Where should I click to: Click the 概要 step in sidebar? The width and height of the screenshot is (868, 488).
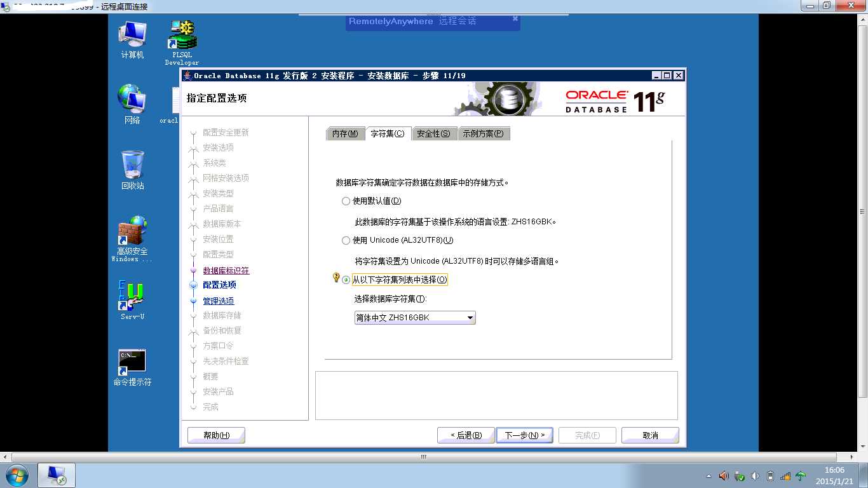click(x=211, y=376)
